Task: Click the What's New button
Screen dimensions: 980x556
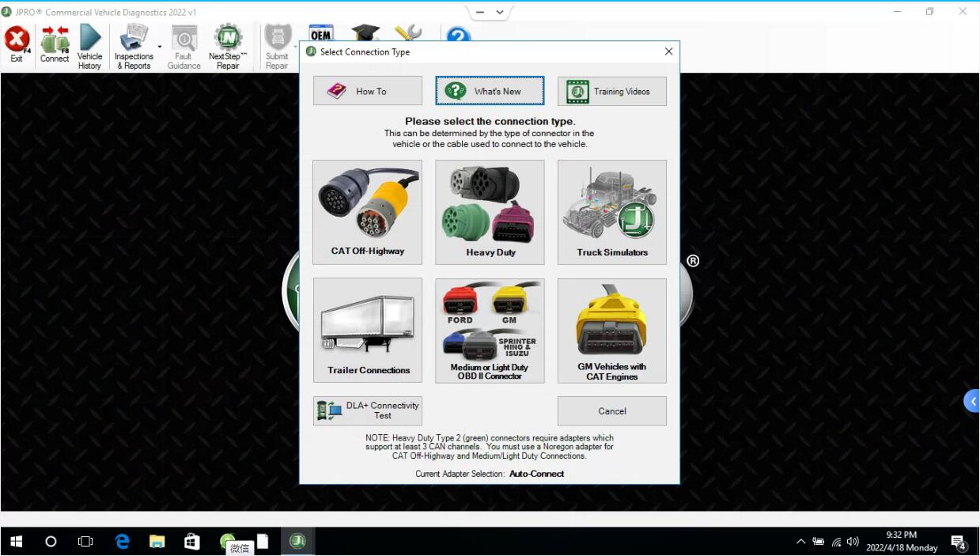Action: coord(490,91)
